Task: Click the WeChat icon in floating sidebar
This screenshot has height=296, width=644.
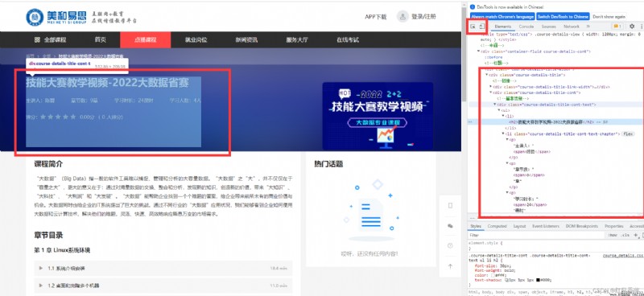Action: [x=450, y=226]
